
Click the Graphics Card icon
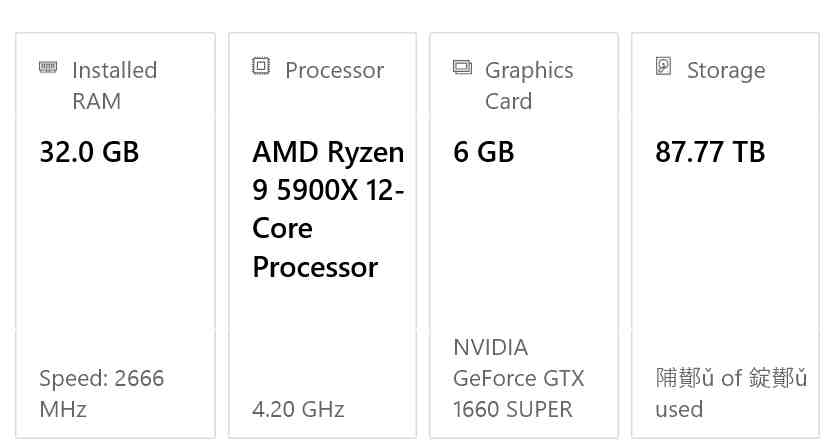tap(462, 67)
